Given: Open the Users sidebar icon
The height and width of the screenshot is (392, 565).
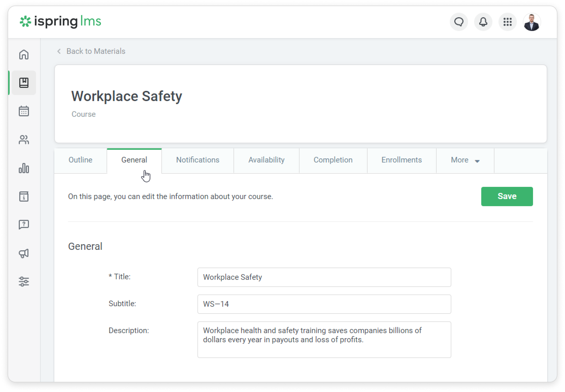Looking at the screenshot, I should pyautogui.click(x=24, y=140).
